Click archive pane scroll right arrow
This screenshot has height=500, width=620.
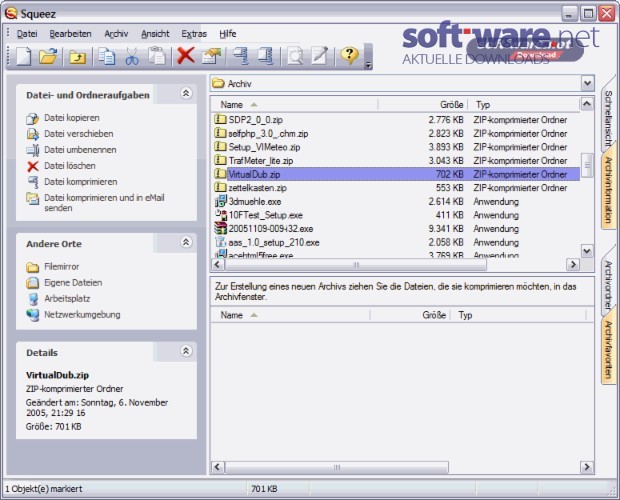587,467
